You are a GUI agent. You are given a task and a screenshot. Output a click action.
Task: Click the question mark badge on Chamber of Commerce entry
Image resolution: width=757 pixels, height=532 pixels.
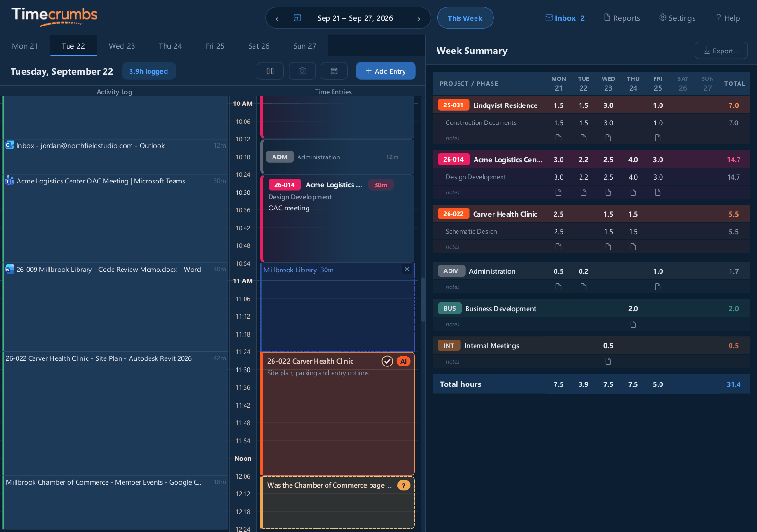[404, 485]
